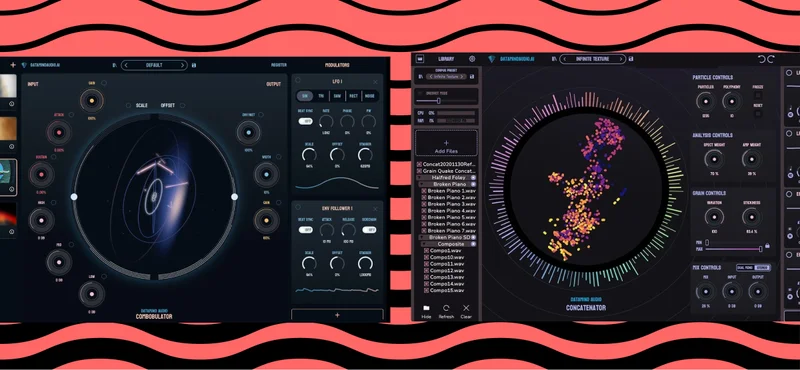This screenshot has width=800, height=370.
Task: Refresh the library file list
Action: (446, 311)
